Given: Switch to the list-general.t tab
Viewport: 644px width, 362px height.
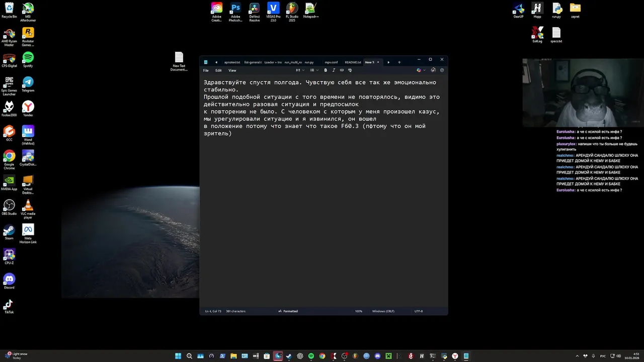Looking at the screenshot, I should 253,62.
